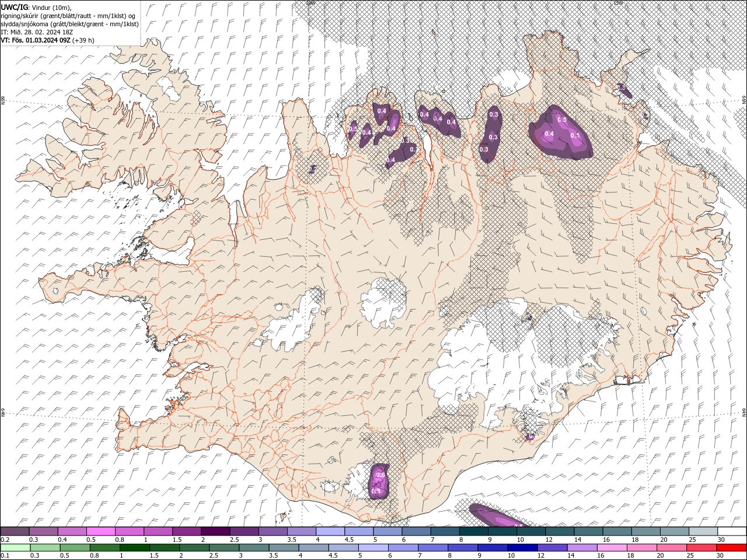Pick the dark purple snow swatch between 2 and 2.5

pyautogui.click(x=215, y=531)
